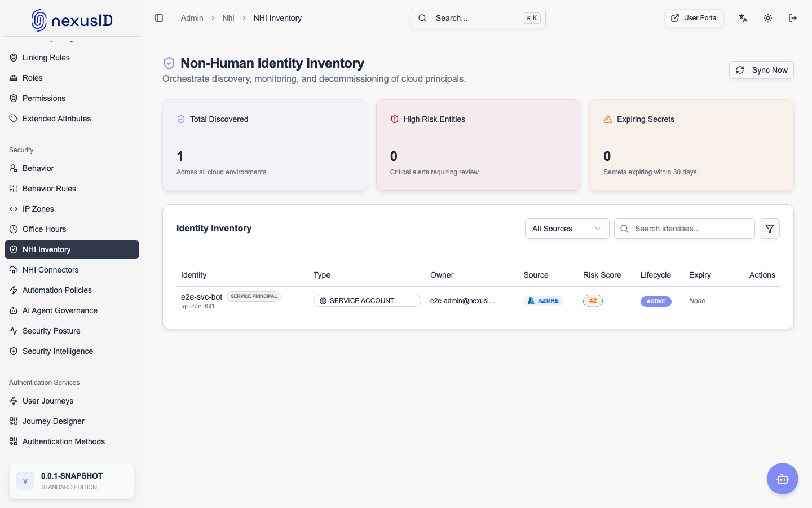Open the language translation icon
This screenshot has height=508, width=812.
(x=743, y=18)
